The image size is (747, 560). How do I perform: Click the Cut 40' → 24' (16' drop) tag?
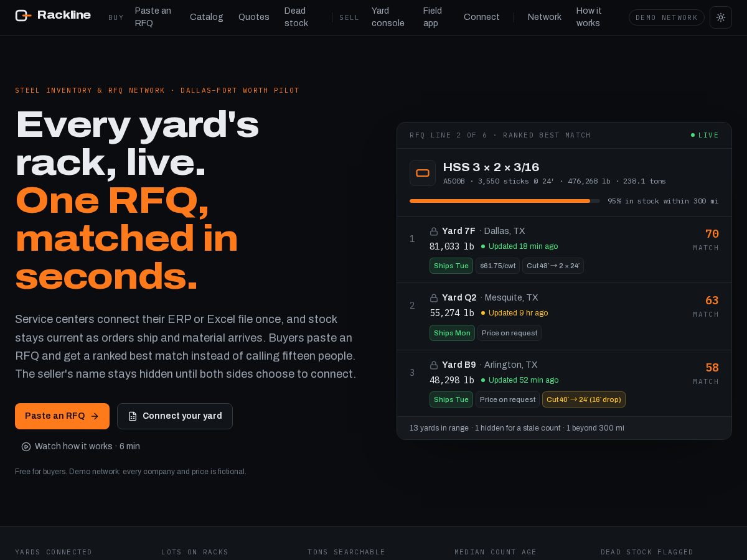coord(584,399)
